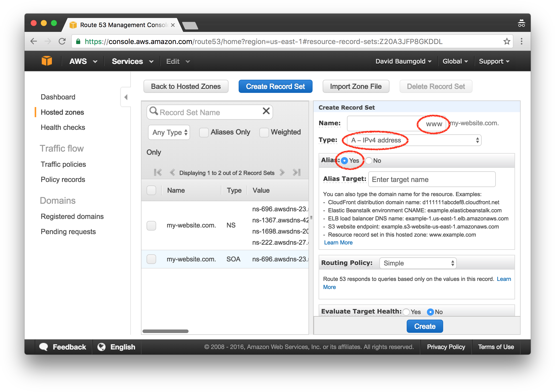Viewport: 555px width, 392px height.
Task: Click Back to Hosted Zones button
Action: click(186, 86)
